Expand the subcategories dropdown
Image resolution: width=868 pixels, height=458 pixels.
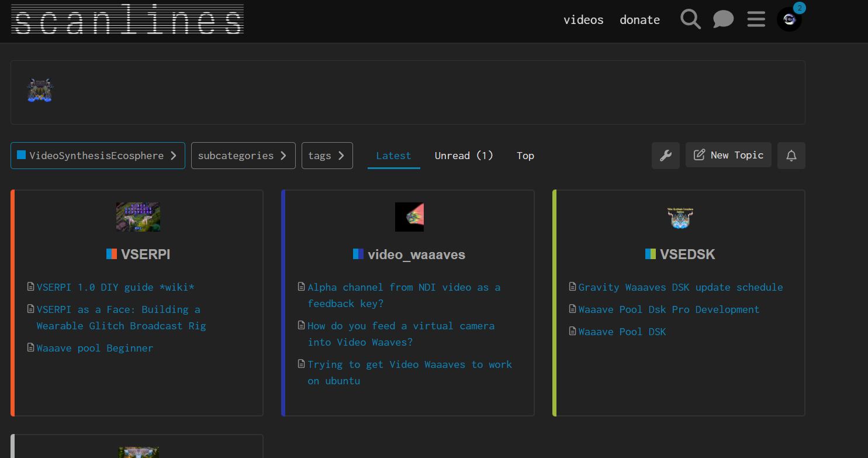tap(243, 156)
